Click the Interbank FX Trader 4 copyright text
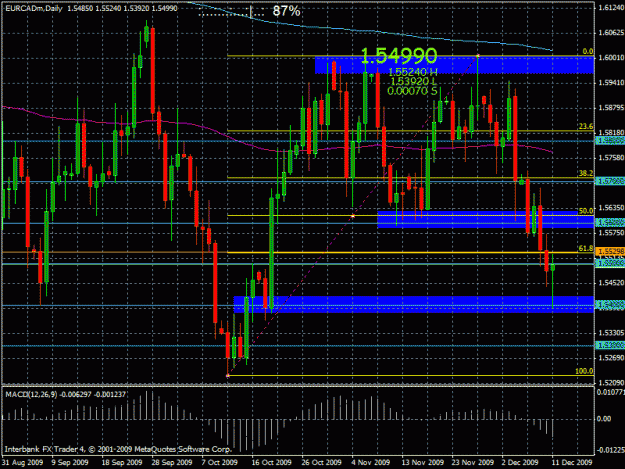The width and height of the screenshot is (625, 469). 118,449
